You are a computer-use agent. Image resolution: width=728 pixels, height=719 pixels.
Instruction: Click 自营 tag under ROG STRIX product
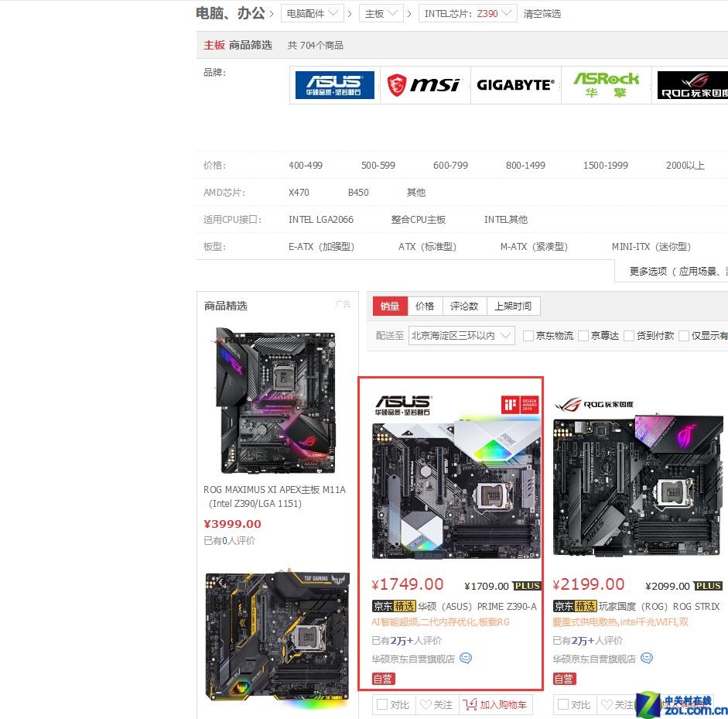[564, 679]
